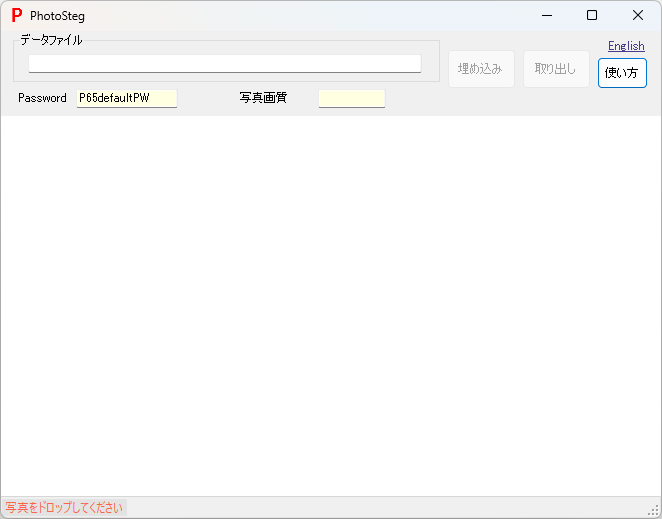The image size is (662, 519).
Task: Close the PhotoSteg window
Action: click(x=638, y=16)
